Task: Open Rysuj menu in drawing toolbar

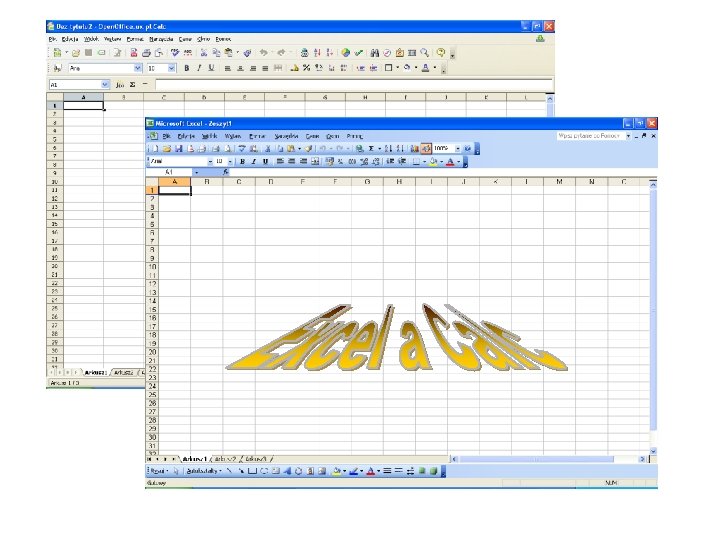Action: click(158, 471)
